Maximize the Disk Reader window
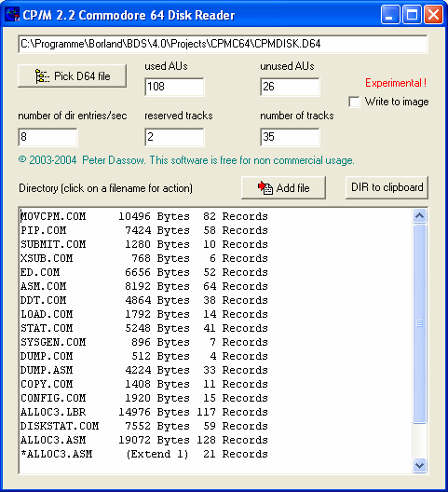 [412, 14]
